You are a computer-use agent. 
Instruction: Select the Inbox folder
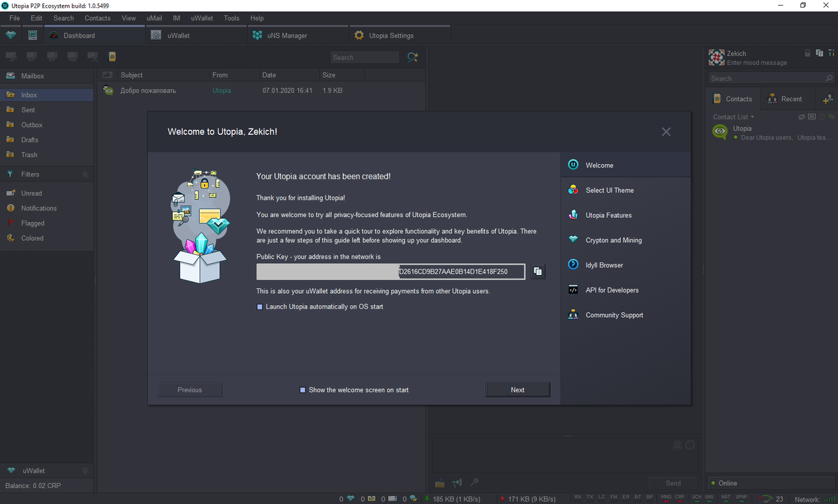[47, 95]
